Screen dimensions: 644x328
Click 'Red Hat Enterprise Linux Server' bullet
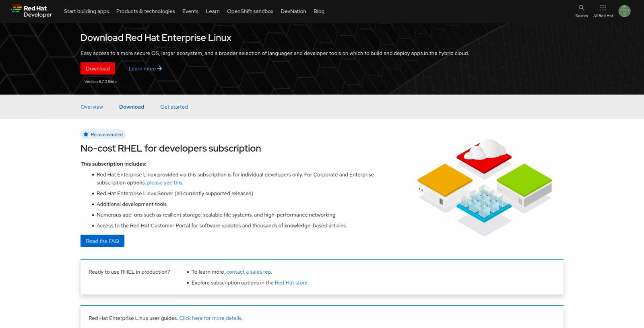pyautogui.click(x=175, y=194)
